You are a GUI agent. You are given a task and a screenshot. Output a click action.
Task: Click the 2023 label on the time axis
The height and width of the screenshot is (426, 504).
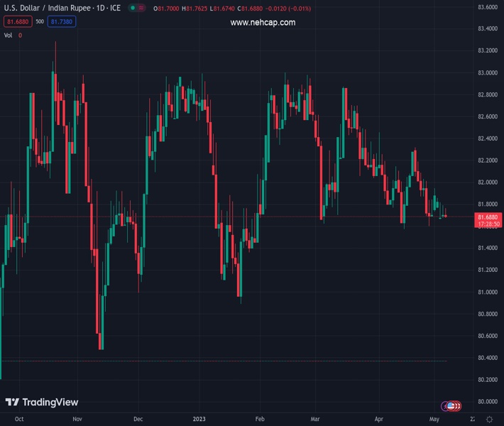click(201, 420)
